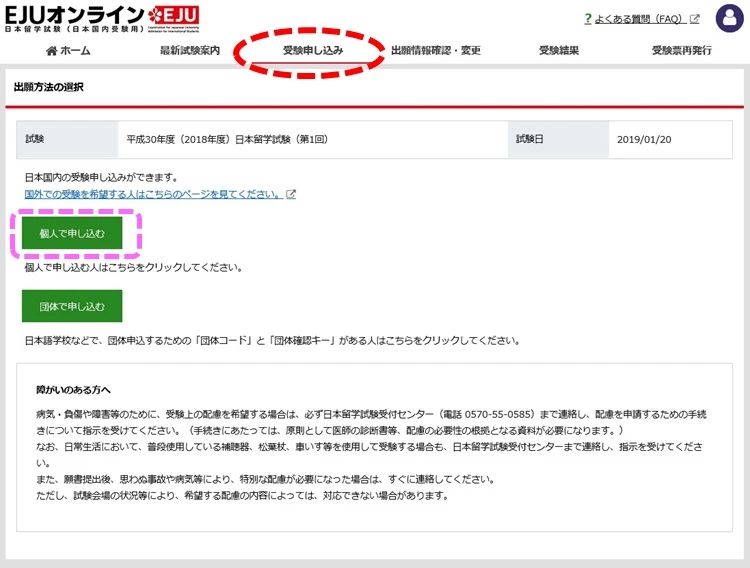Click the external link icon after overseas exam link
750x568 pixels.
click(291, 194)
